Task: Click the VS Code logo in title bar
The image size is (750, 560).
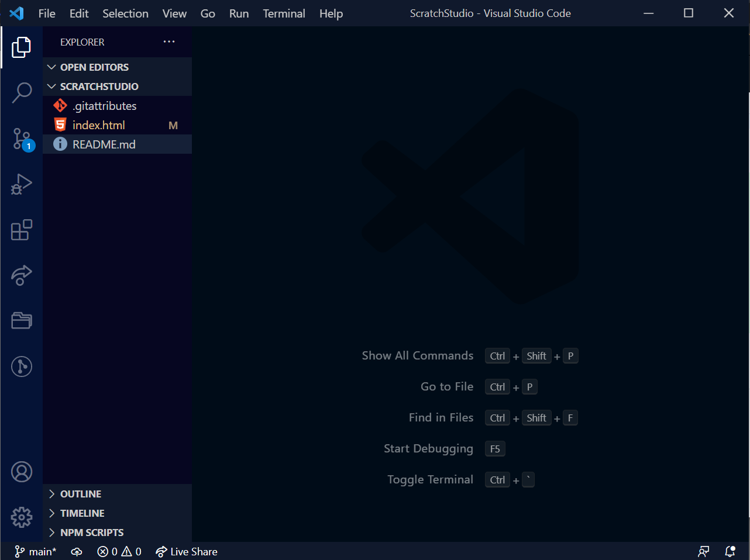Action: click(x=16, y=13)
